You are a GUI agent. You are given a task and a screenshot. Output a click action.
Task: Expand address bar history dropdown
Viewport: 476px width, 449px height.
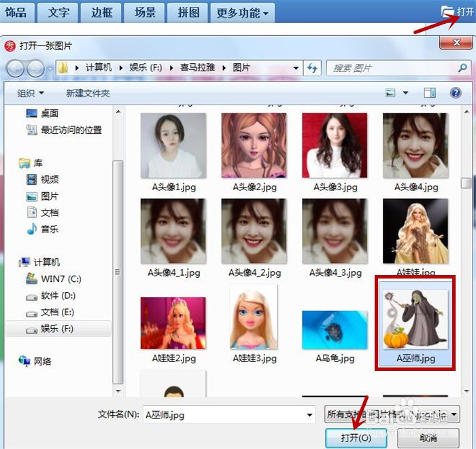click(296, 68)
